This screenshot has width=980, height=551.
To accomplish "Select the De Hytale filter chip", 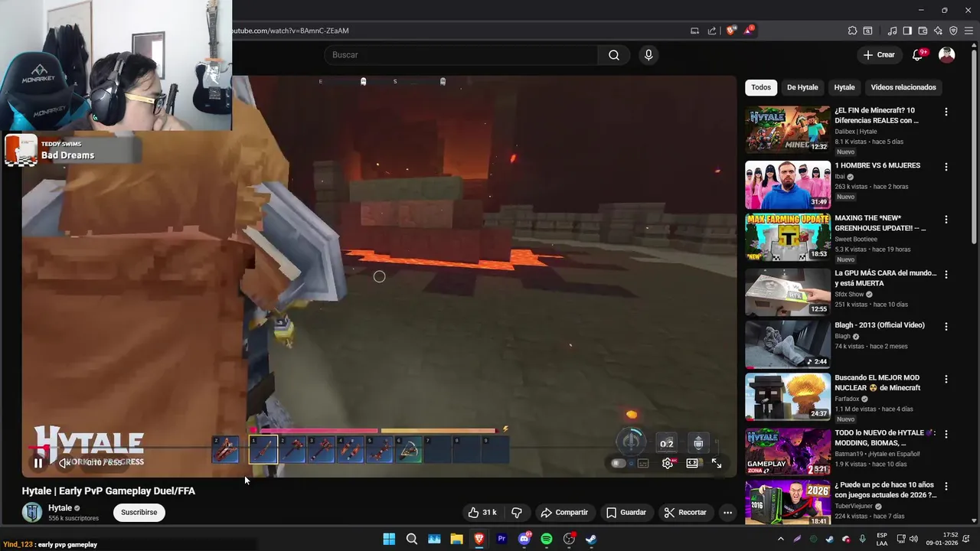I will [x=802, y=87].
